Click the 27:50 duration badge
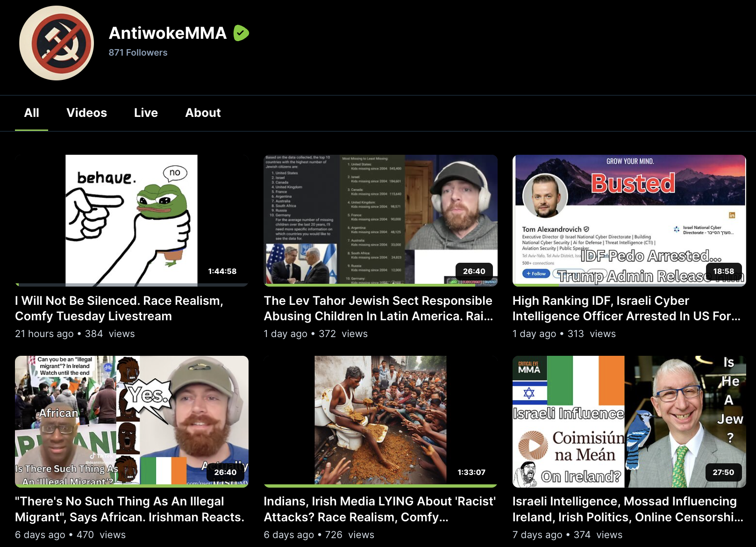 (723, 472)
